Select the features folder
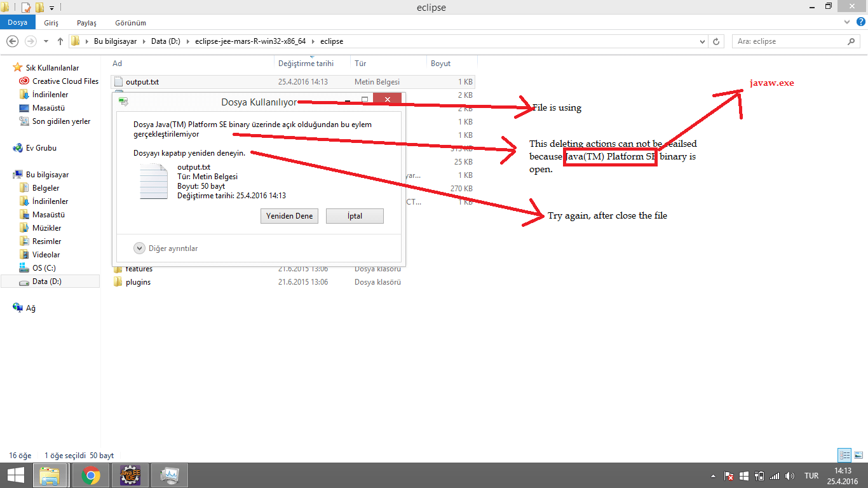The height and width of the screenshot is (488, 868). tap(139, 269)
